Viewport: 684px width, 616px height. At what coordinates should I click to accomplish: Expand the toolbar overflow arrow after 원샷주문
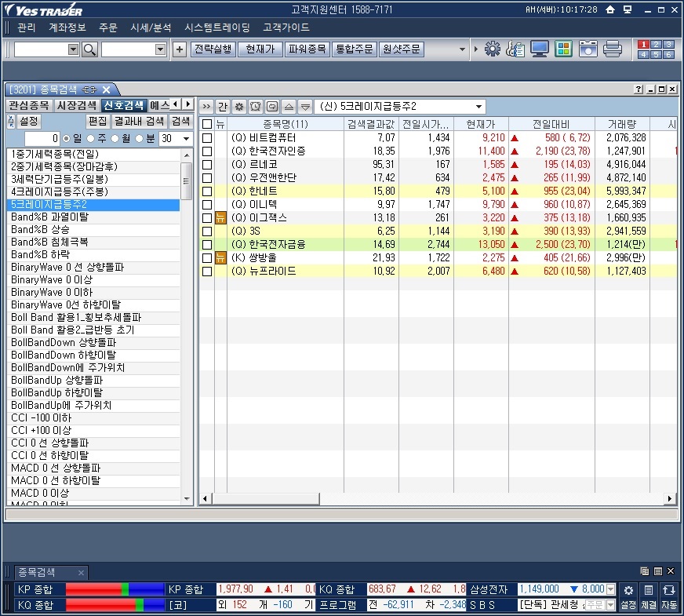pos(462,49)
